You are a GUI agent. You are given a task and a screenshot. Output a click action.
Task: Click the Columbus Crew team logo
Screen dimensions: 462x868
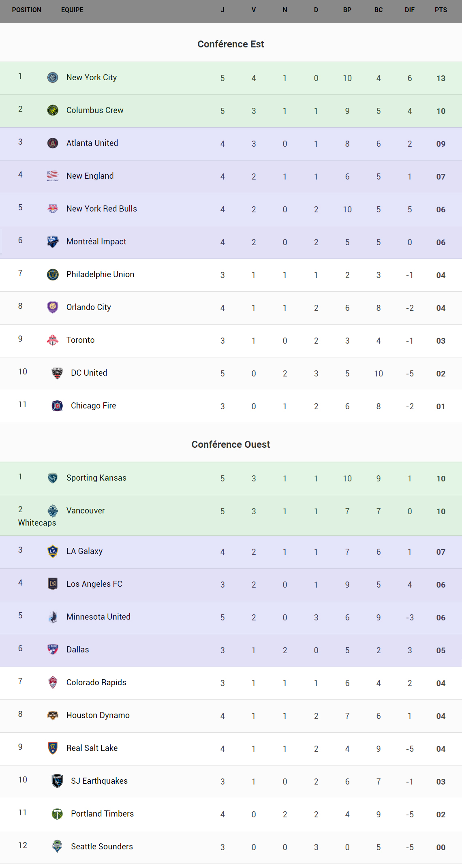(x=53, y=110)
